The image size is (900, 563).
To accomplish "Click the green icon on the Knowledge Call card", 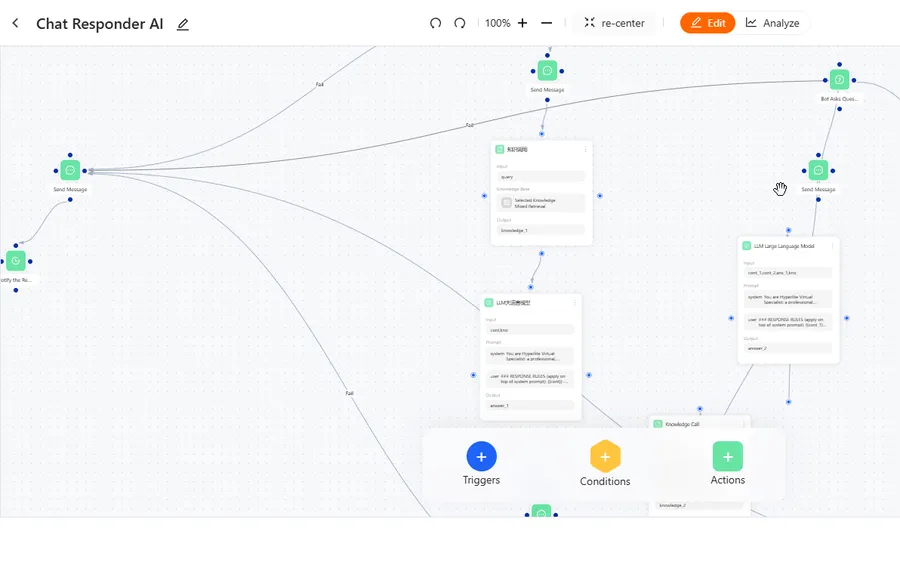I will click(658, 424).
